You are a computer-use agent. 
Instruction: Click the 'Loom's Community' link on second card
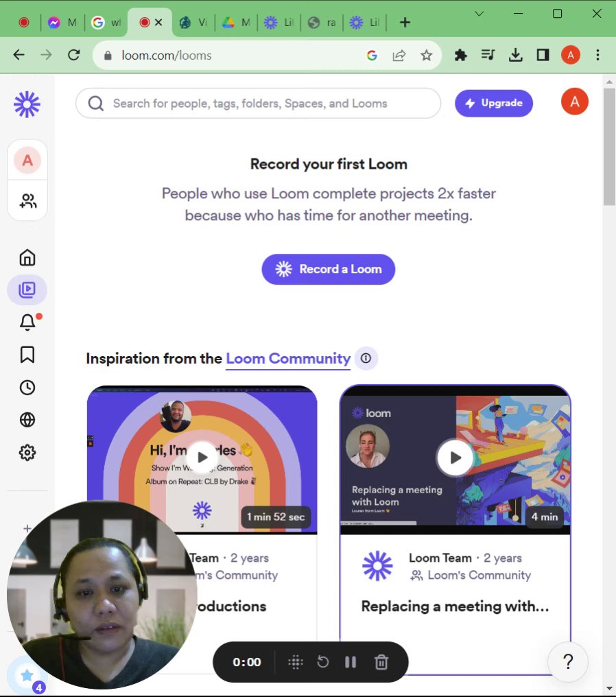tap(479, 575)
